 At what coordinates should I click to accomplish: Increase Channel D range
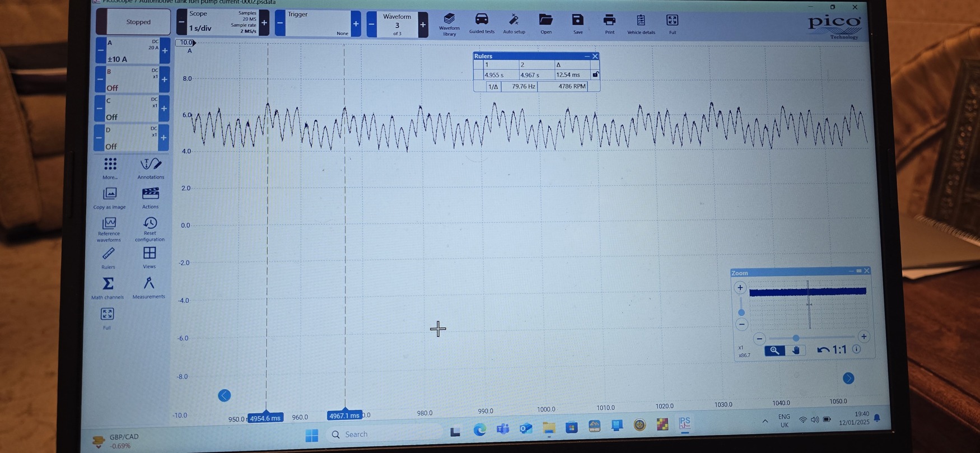coord(163,138)
